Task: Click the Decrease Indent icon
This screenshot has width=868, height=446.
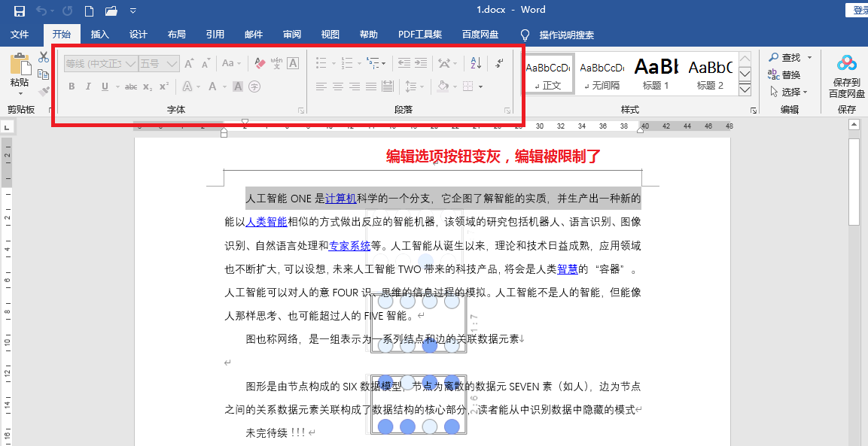Action: pos(404,64)
